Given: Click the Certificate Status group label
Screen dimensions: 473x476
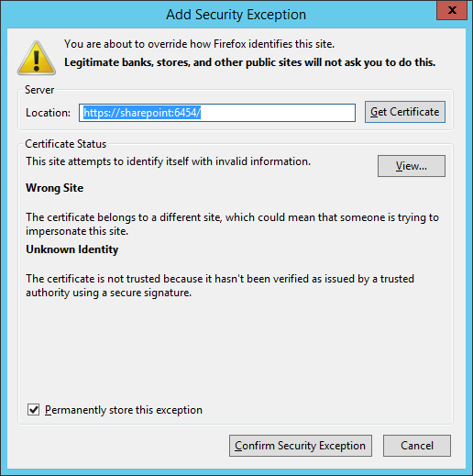Looking at the screenshot, I should (66, 144).
